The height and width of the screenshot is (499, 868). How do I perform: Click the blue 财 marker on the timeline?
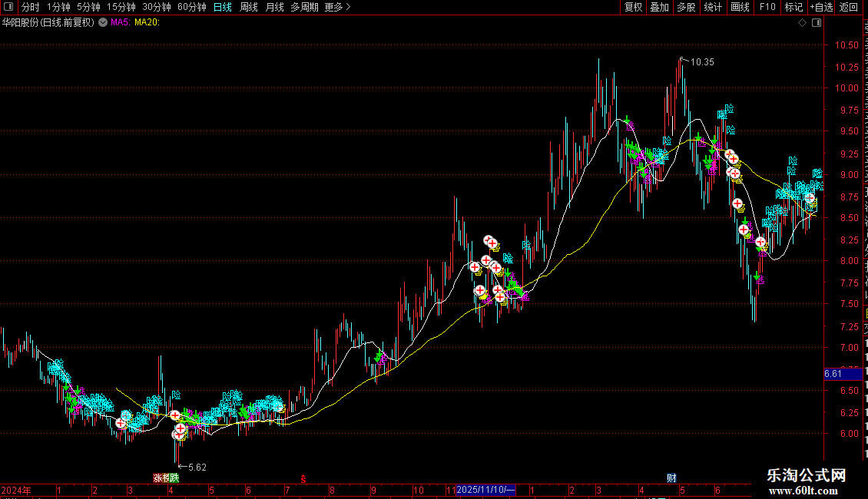pyautogui.click(x=671, y=478)
